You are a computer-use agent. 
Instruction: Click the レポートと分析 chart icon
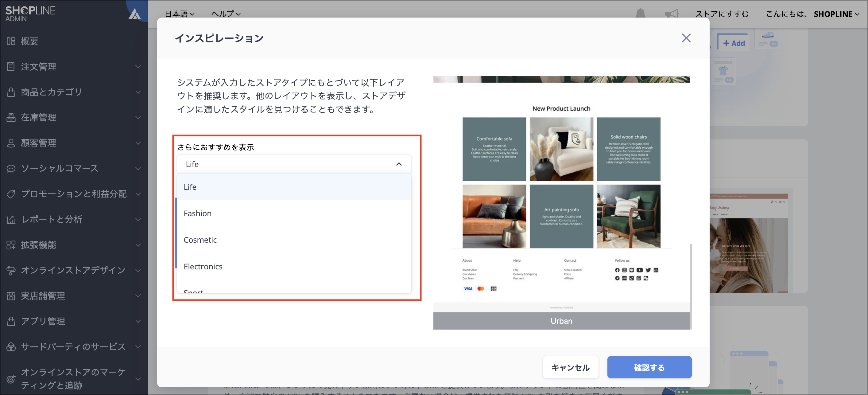click(x=11, y=219)
